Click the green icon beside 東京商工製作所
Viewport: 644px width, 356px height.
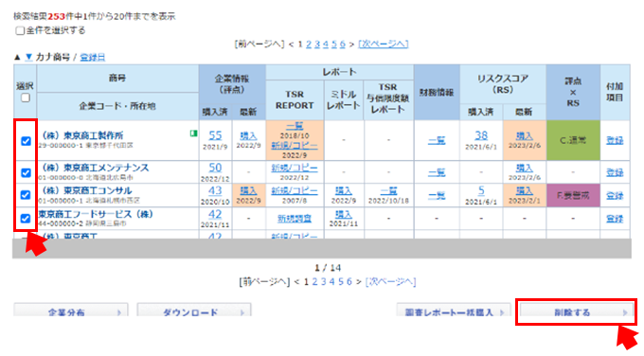193,133
